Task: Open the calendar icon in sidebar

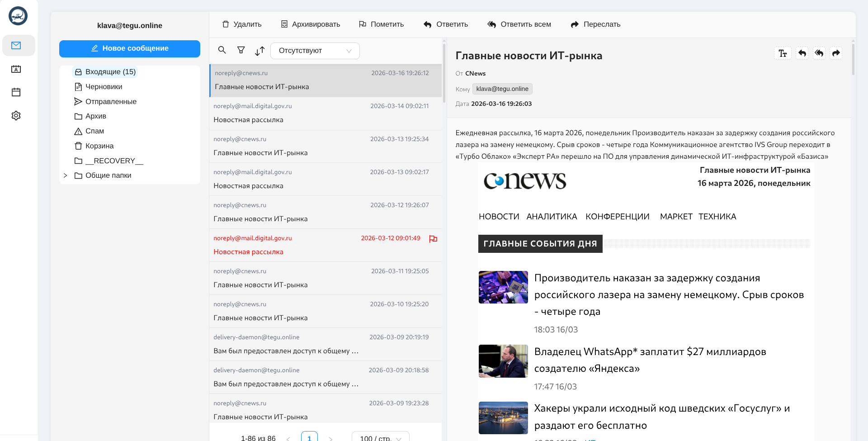Action: [x=16, y=92]
